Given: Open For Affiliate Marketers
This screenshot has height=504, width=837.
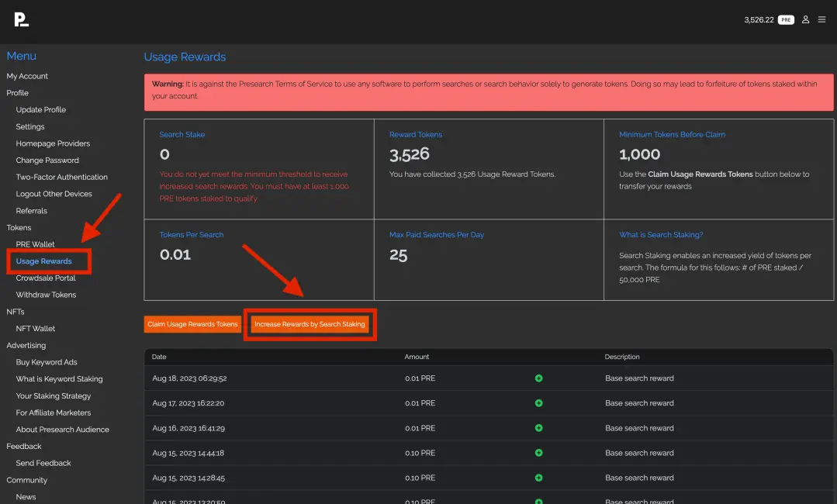Looking at the screenshot, I should (x=54, y=413).
